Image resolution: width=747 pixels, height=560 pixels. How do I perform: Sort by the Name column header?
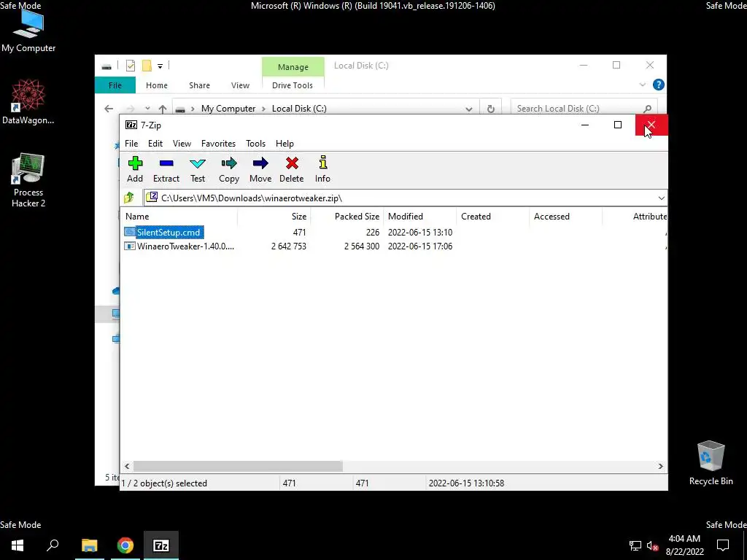tap(179, 216)
